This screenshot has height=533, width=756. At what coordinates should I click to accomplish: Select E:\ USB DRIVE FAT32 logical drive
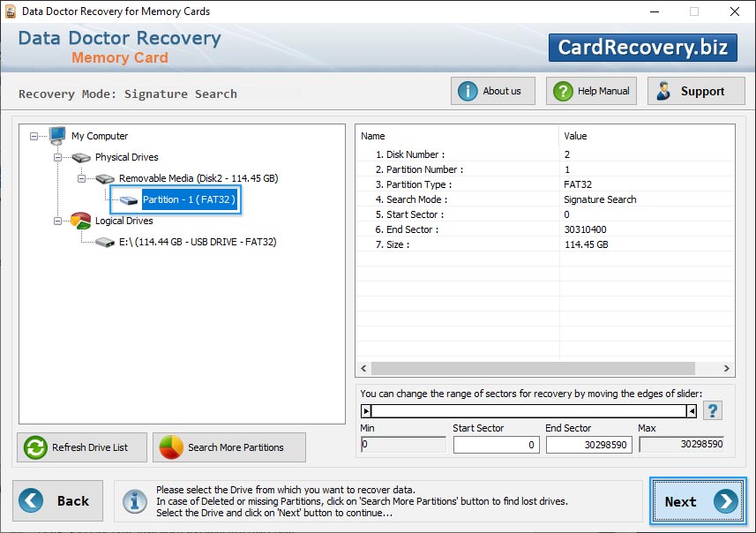pyautogui.click(x=198, y=242)
